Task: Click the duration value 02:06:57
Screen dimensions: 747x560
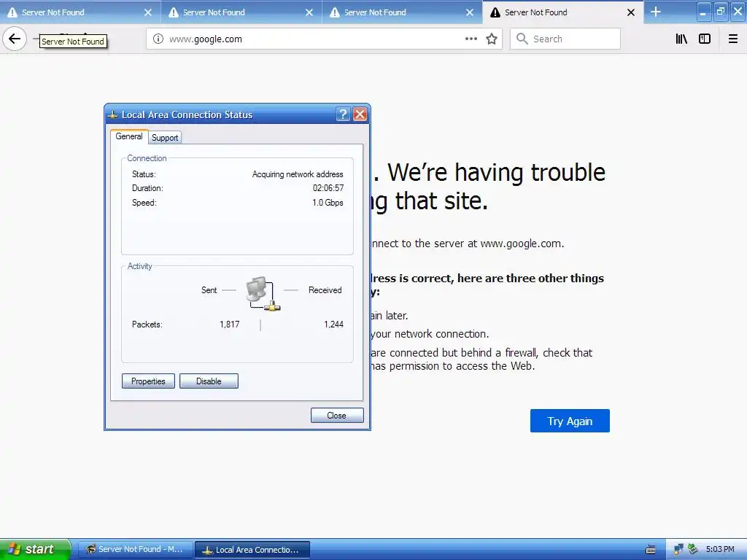Action: pyautogui.click(x=328, y=188)
